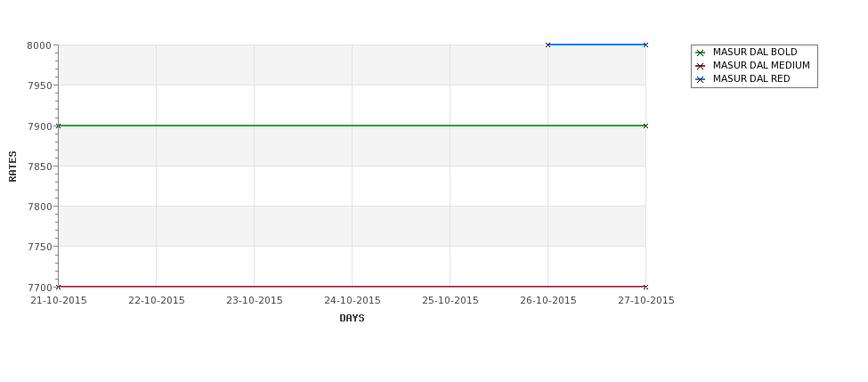Select MASUR DAL MEDIUM legend label
The image size is (868, 382).
(761, 65)
